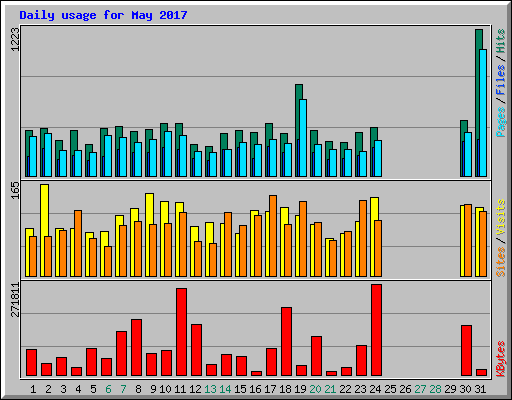Click the orange Sites bar for day 23
Image resolution: width=512 pixels, height=400 pixels.
[363, 239]
